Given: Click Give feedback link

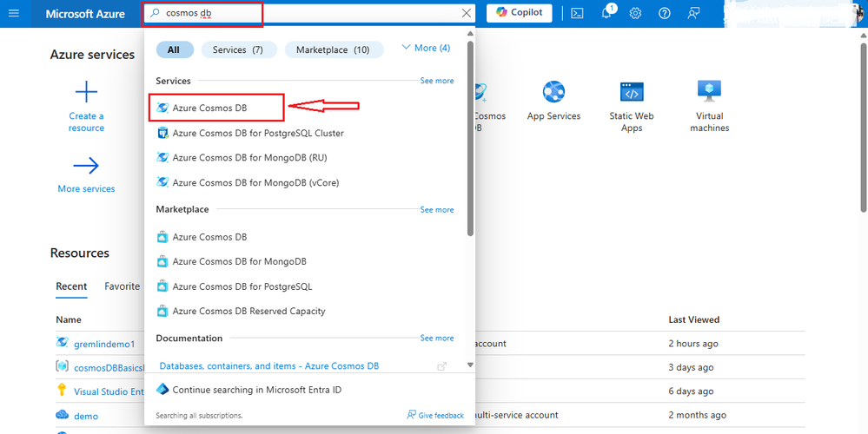Looking at the screenshot, I should coord(435,415).
